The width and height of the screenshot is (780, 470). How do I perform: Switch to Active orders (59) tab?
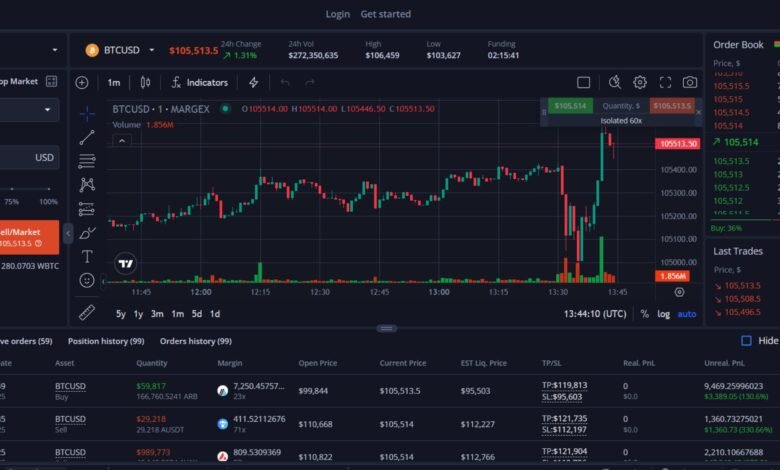pyautogui.click(x=26, y=341)
